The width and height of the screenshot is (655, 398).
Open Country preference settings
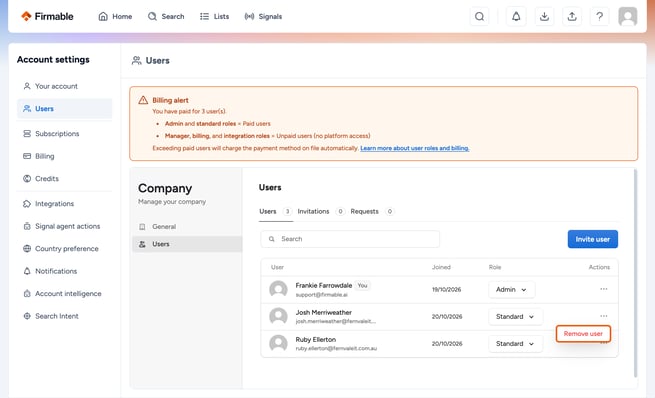click(x=64, y=249)
